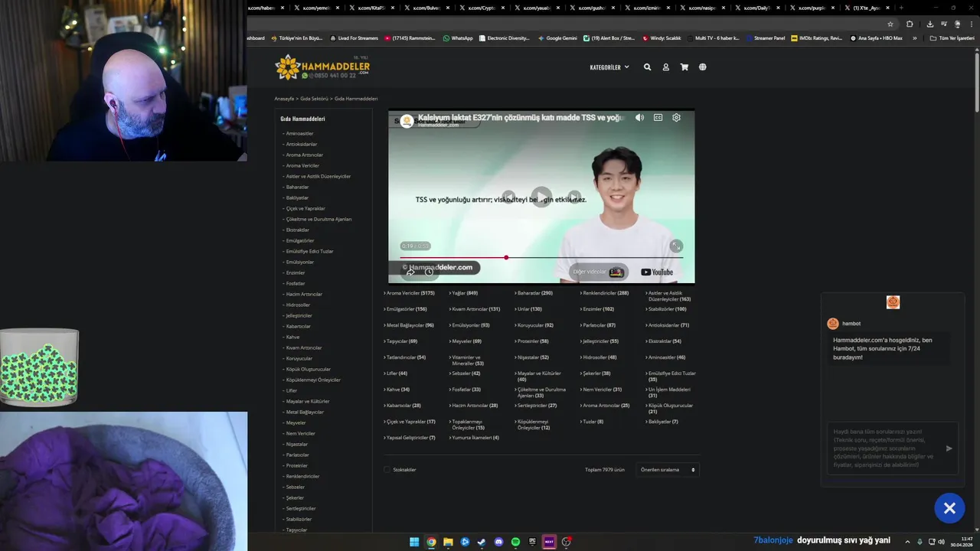Expand the video to fullscreen
980x551 pixels.
tap(675, 246)
